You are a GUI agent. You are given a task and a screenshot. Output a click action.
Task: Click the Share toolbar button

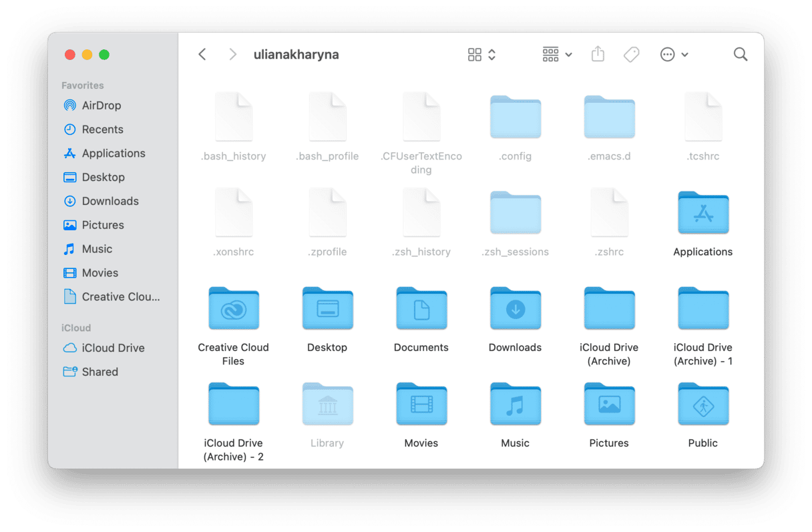click(x=598, y=54)
